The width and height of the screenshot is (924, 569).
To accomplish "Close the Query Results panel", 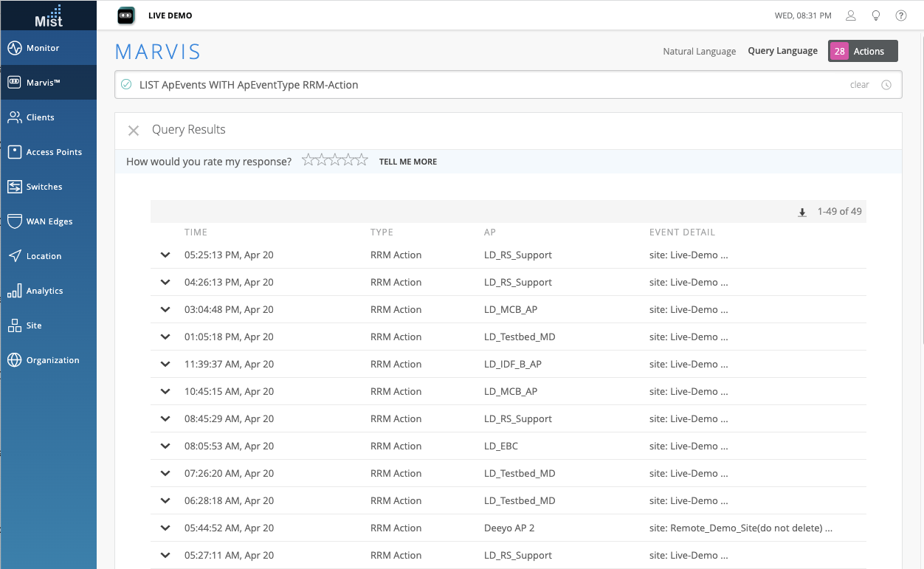I will (134, 131).
